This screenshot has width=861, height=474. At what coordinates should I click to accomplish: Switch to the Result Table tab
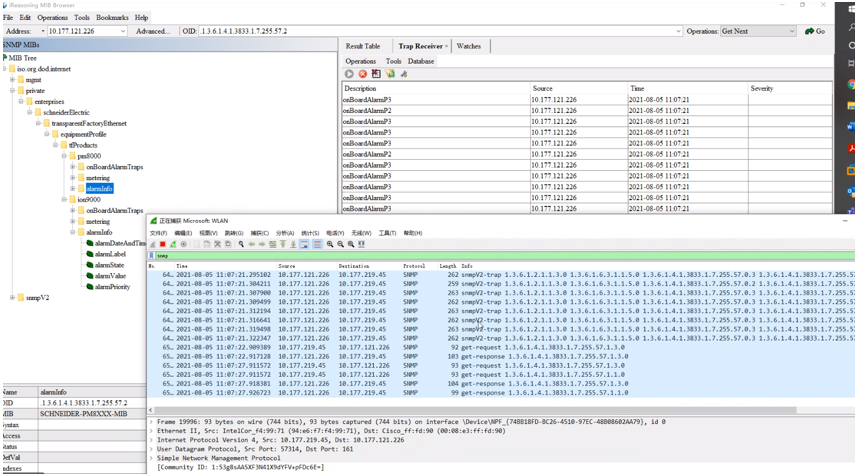click(x=362, y=46)
